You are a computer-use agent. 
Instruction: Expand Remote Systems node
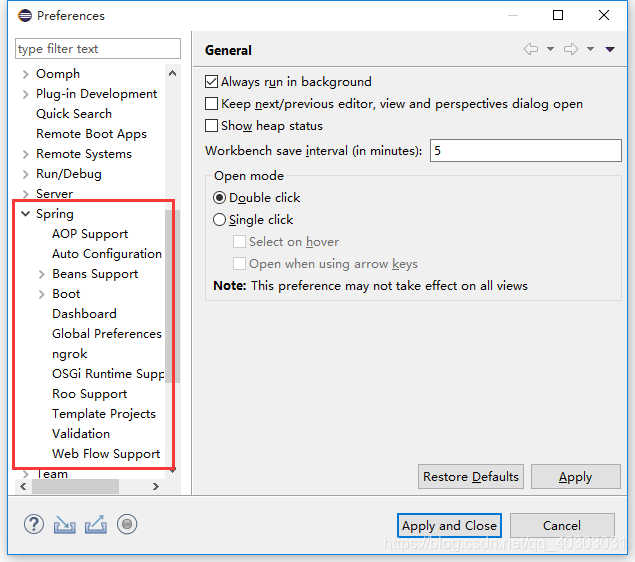(26, 154)
